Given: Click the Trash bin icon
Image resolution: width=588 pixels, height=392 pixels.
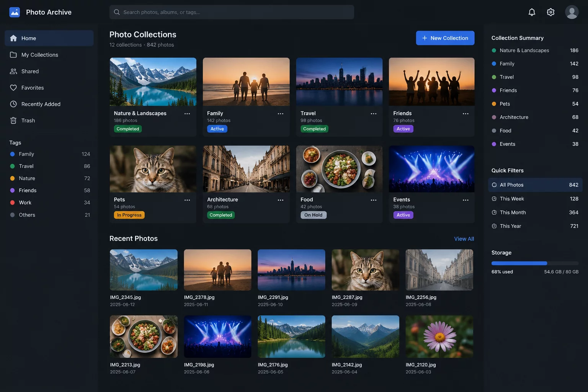Looking at the screenshot, I should click(13, 121).
